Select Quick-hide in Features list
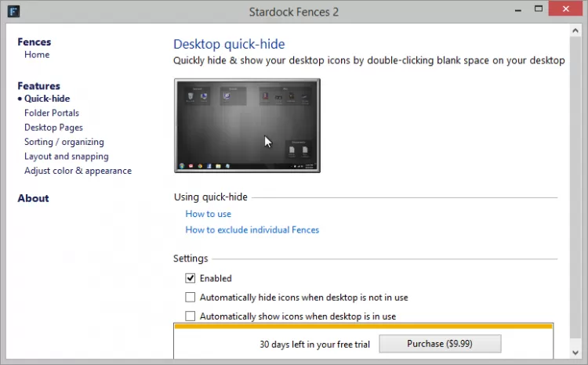The image size is (588, 365). tap(47, 99)
